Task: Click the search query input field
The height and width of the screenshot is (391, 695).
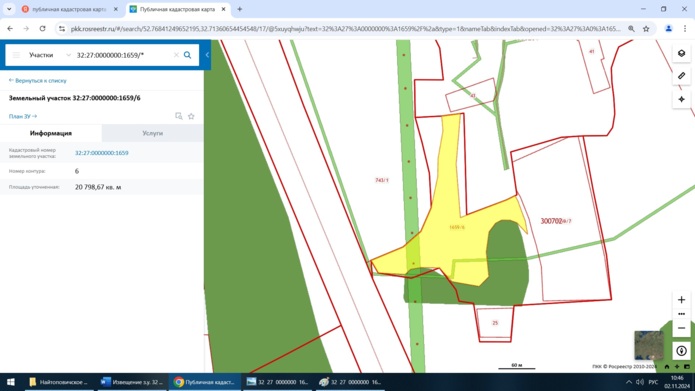Action: click(x=123, y=55)
